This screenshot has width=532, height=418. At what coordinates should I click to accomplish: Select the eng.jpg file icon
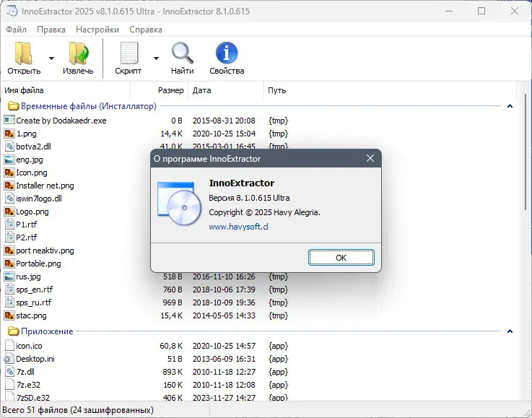(9, 160)
